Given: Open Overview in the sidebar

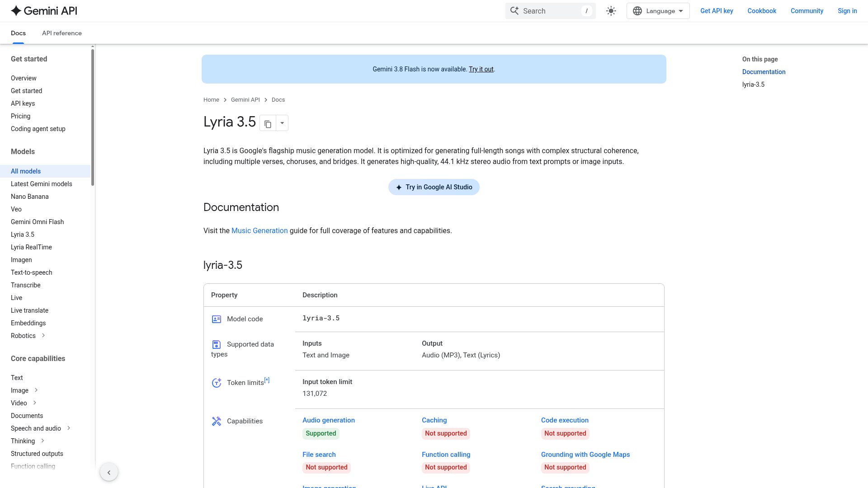Looking at the screenshot, I should tap(24, 78).
